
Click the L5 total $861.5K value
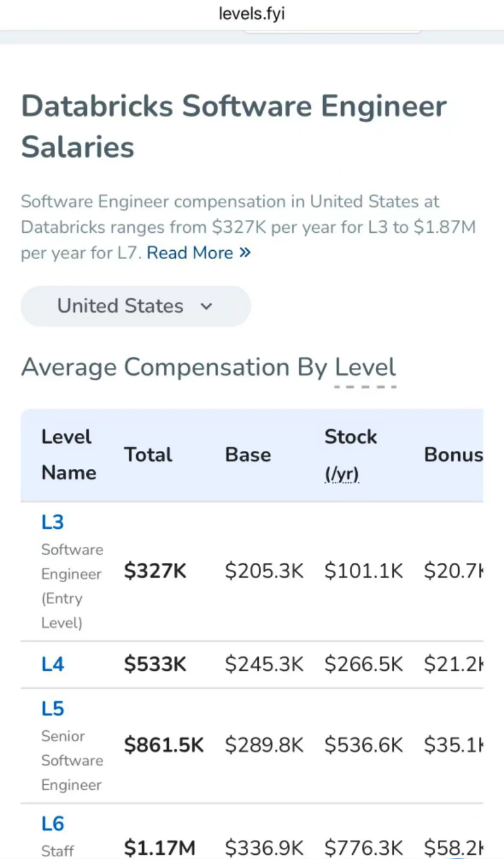click(164, 745)
